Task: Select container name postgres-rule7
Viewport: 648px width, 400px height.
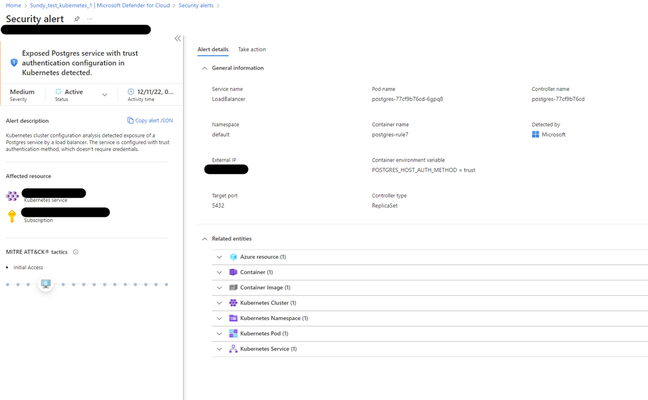Action: pos(390,134)
